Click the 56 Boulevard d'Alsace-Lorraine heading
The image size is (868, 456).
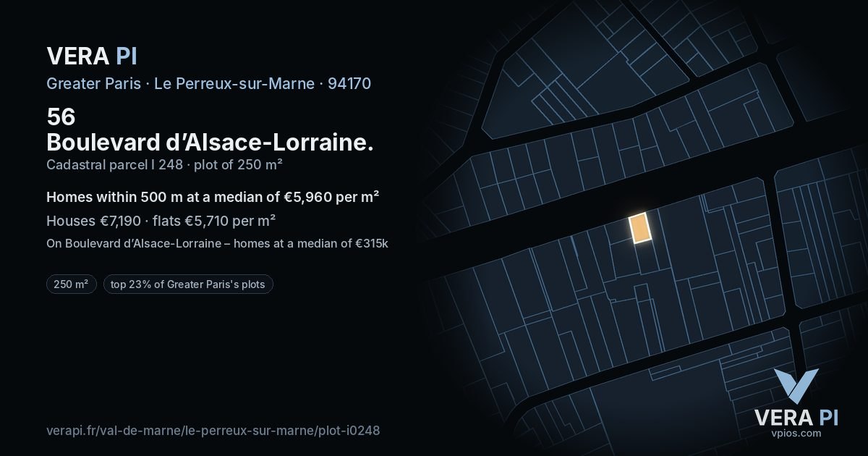click(x=210, y=129)
